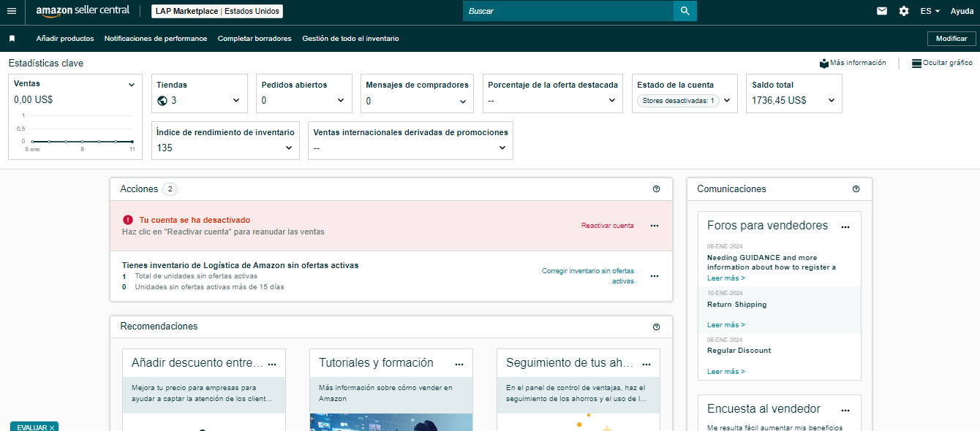Open Notificaciones de performance

point(156,39)
